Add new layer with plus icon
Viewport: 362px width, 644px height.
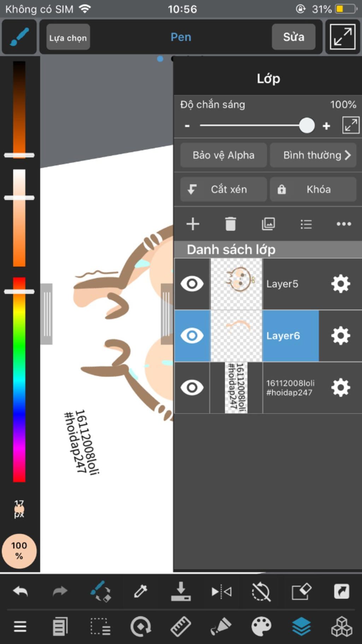tap(193, 224)
